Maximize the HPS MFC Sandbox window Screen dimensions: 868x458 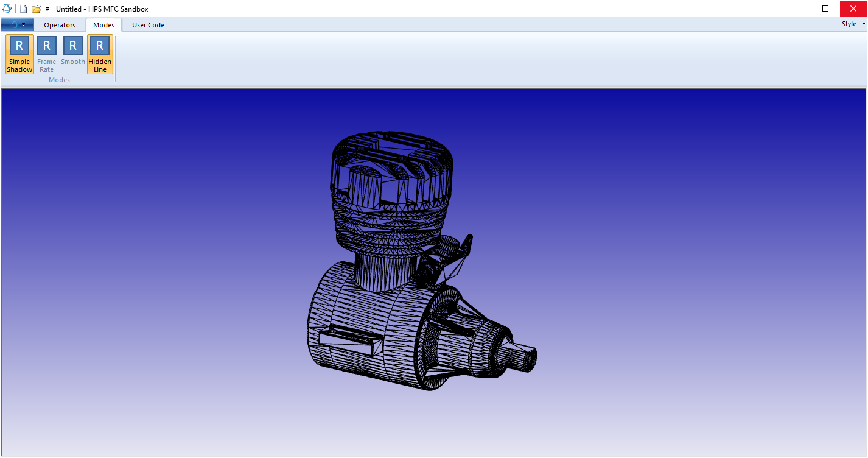(825, 9)
